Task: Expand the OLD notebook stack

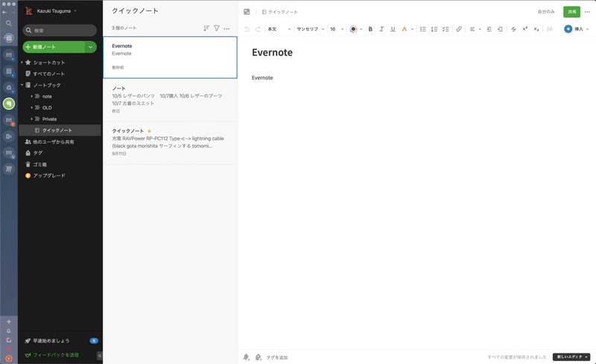Action: pos(31,107)
